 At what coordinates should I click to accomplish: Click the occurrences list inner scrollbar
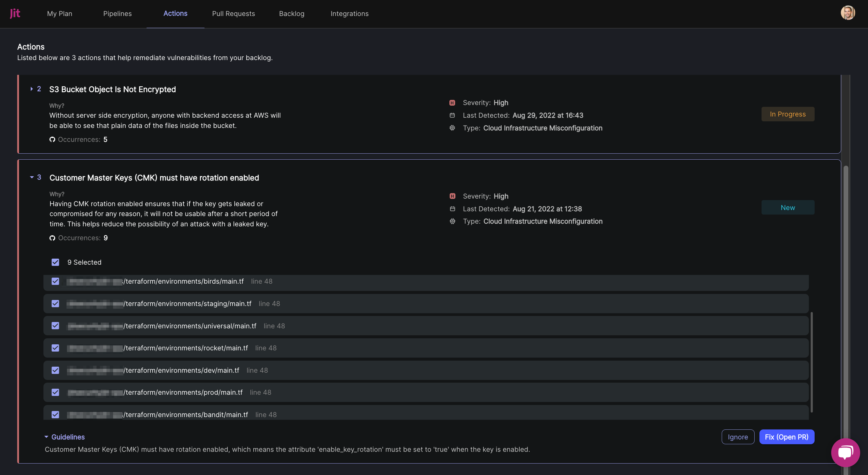(x=811, y=362)
